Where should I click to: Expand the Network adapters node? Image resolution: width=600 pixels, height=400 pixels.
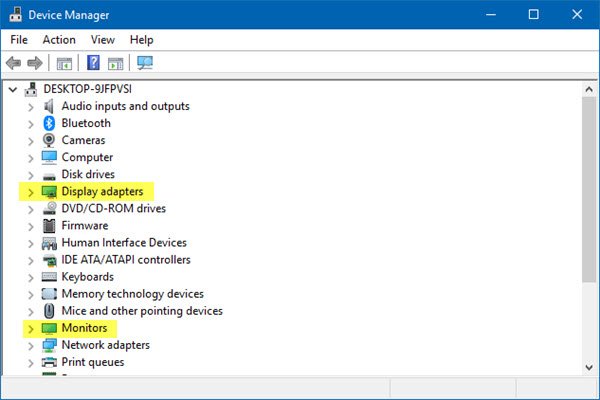[x=31, y=345]
